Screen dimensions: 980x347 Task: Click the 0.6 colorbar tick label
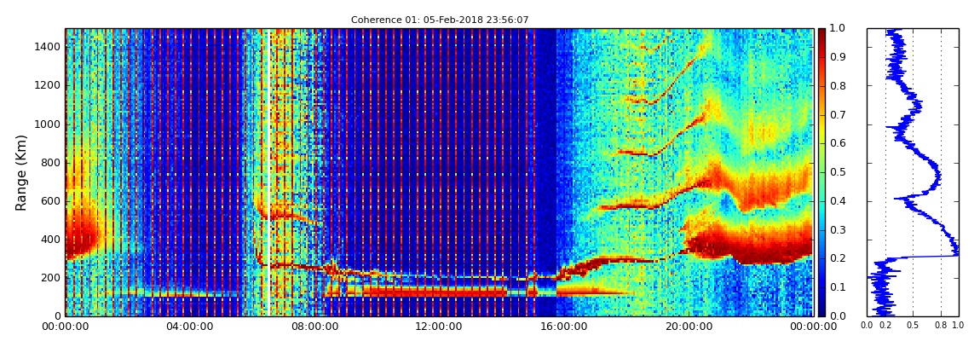pyautogui.click(x=836, y=144)
